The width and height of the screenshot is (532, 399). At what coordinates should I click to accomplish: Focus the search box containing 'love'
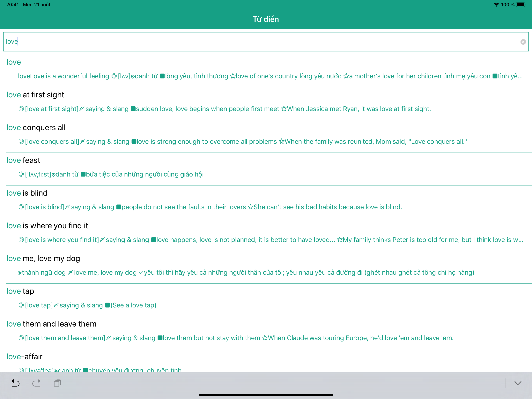point(266,42)
